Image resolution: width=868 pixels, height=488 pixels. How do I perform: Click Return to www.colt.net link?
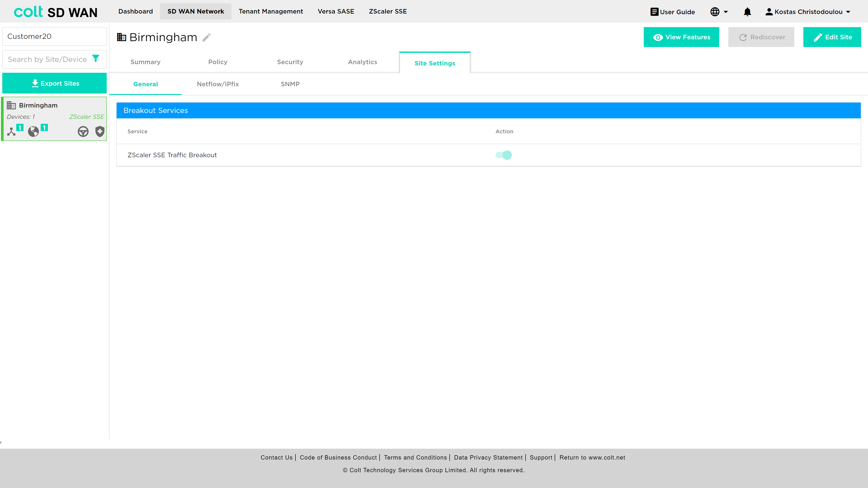[592, 457]
